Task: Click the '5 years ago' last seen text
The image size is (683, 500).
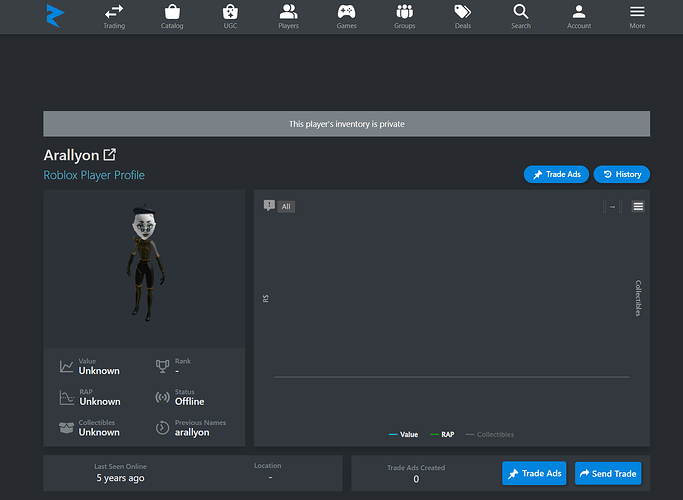Action: [120, 478]
